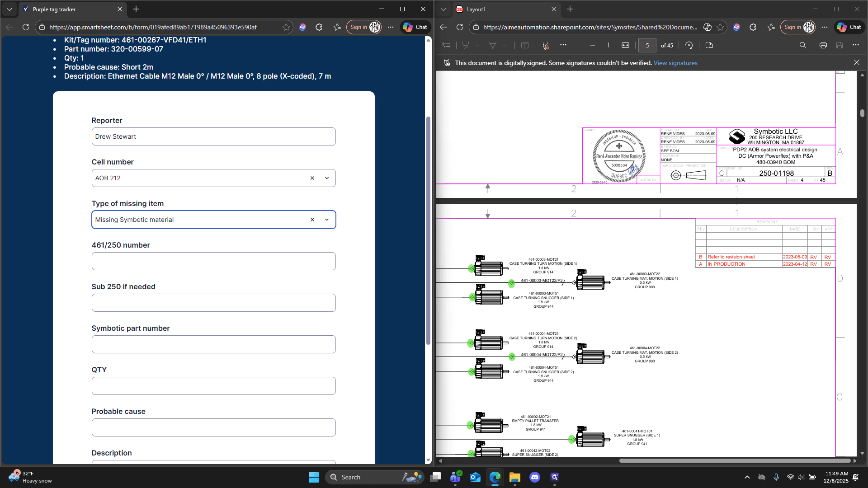
Task: Click the PDF horizontal scrollbar
Action: point(735,461)
